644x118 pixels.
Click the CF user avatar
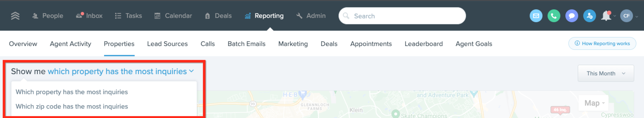tap(626, 16)
